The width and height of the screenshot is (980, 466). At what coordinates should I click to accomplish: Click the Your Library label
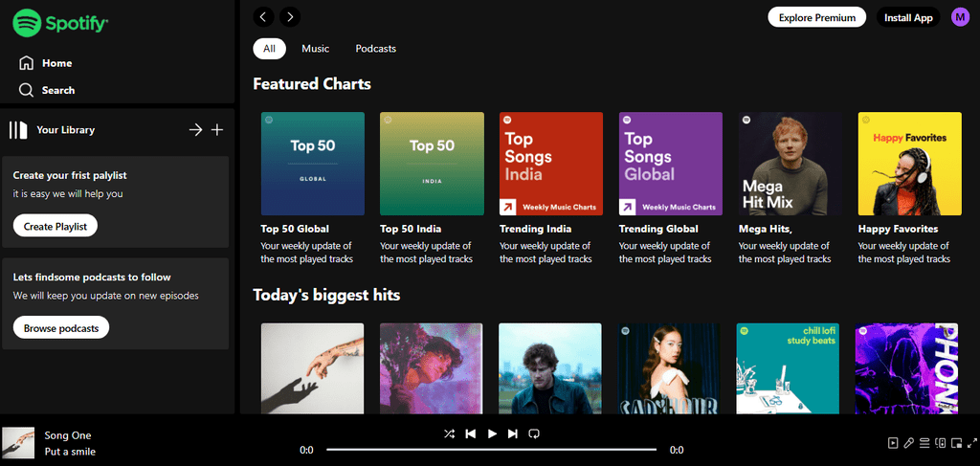66,130
